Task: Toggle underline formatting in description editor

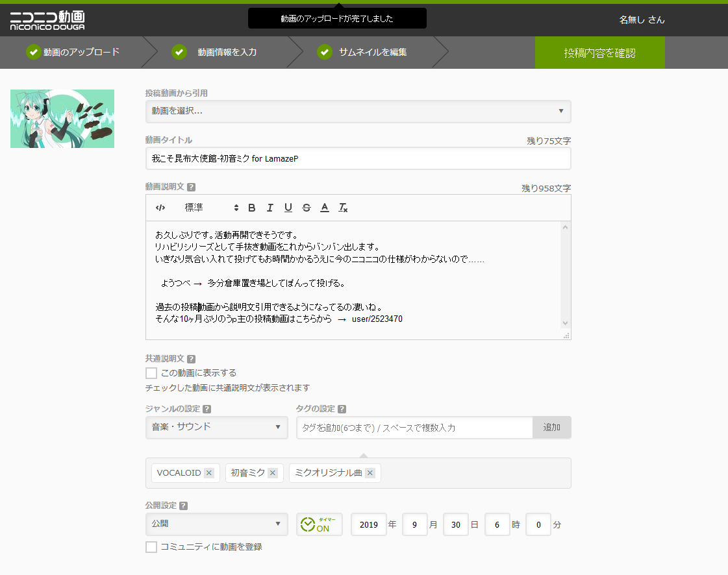Action: coord(288,208)
